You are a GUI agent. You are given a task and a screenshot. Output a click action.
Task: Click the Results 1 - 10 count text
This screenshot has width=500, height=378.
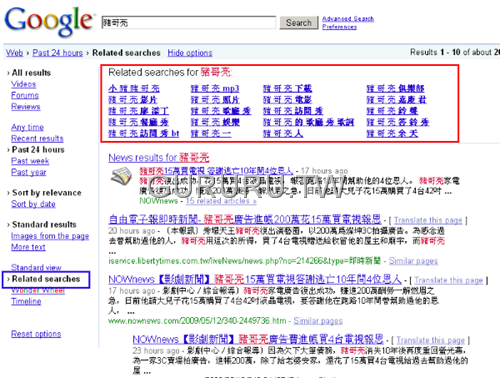[x=455, y=52]
